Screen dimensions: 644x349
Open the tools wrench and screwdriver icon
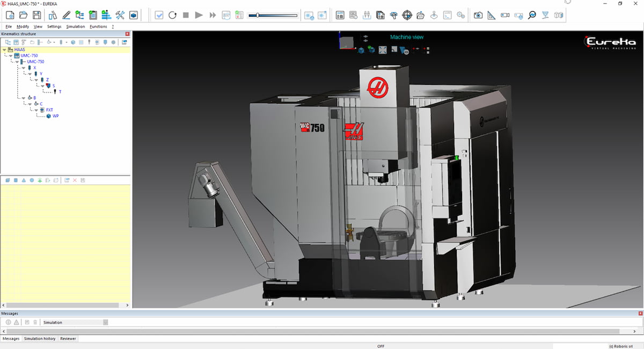(x=120, y=15)
